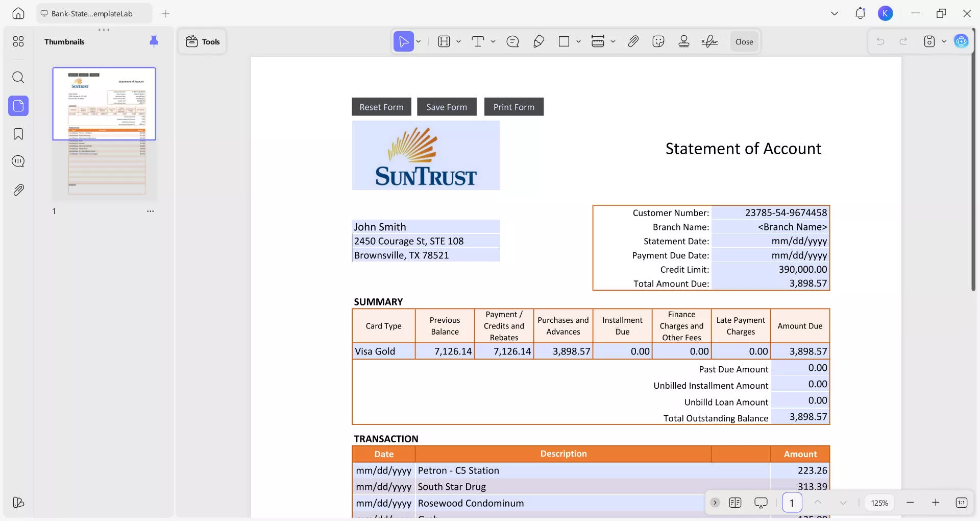980x521 pixels.
Task: Open the Shape tool dropdown options
Action: pos(578,41)
